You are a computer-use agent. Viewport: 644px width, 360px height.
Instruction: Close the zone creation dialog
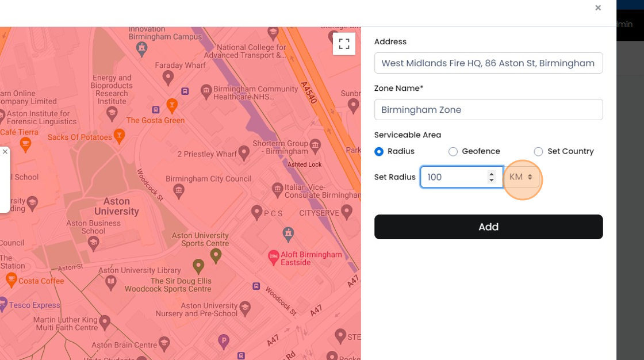(597, 8)
